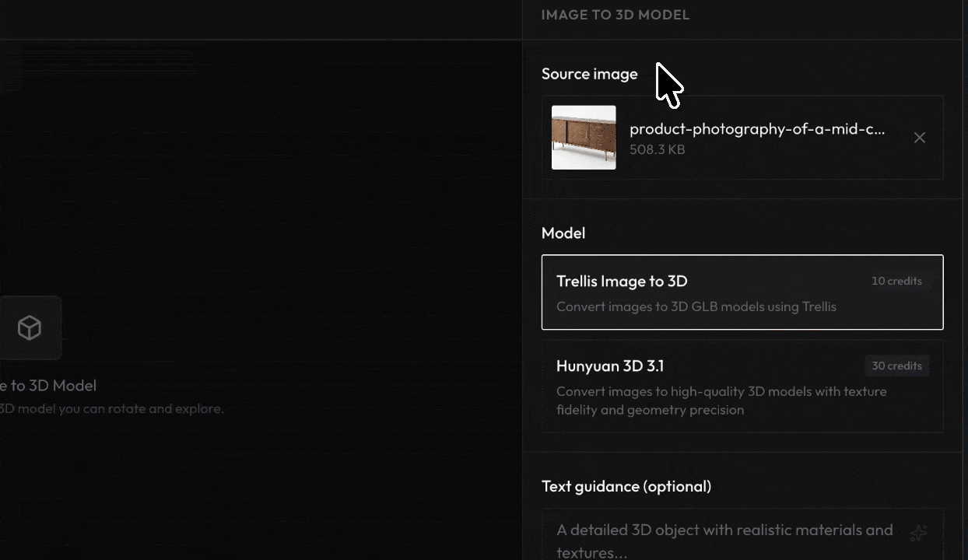
Task: Click the Hunyuan 3D 3.1 title text
Action: 609,366
